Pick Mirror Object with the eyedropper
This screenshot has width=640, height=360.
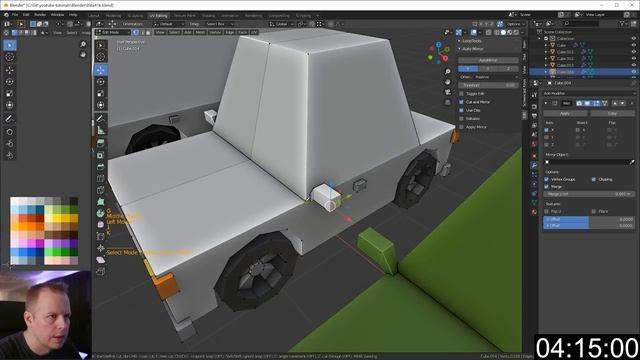[x=632, y=162]
